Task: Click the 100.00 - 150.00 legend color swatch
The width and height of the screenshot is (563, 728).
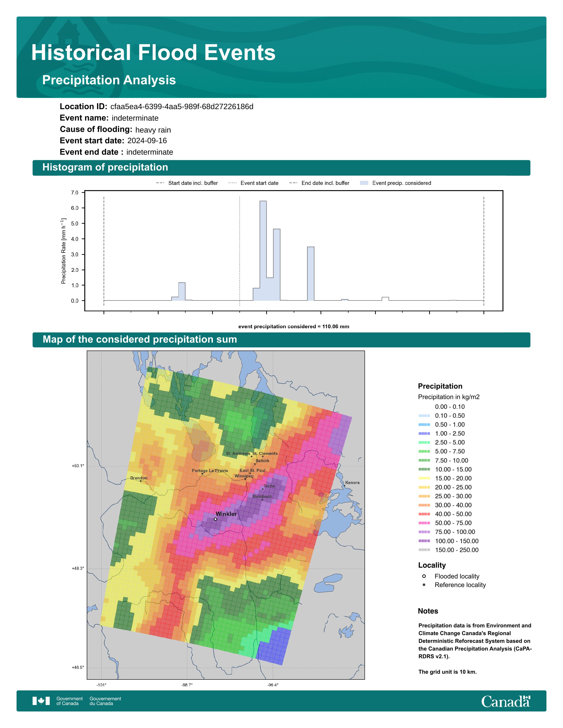Action: pos(424,541)
